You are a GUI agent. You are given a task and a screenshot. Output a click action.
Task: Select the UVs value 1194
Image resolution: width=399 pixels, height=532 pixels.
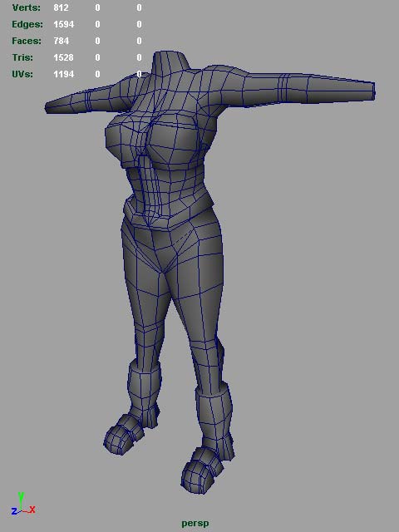(63, 74)
